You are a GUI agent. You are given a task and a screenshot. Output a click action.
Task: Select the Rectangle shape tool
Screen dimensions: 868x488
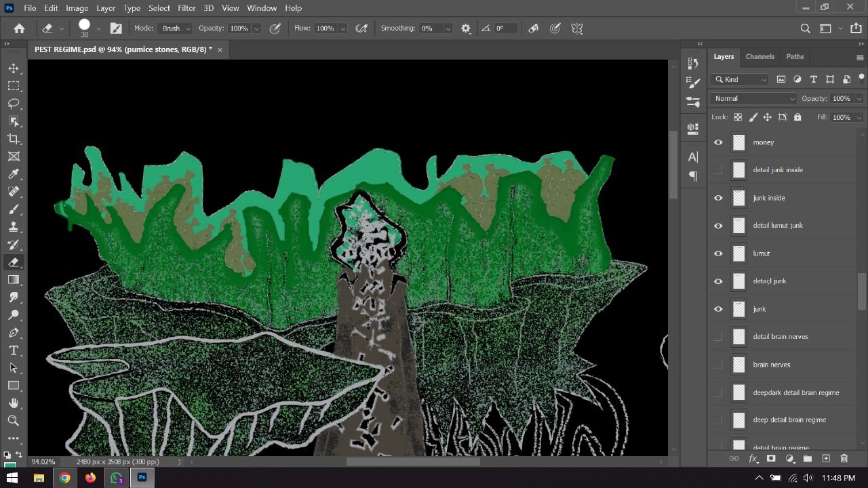pyautogui.click(x=14, y=386)
